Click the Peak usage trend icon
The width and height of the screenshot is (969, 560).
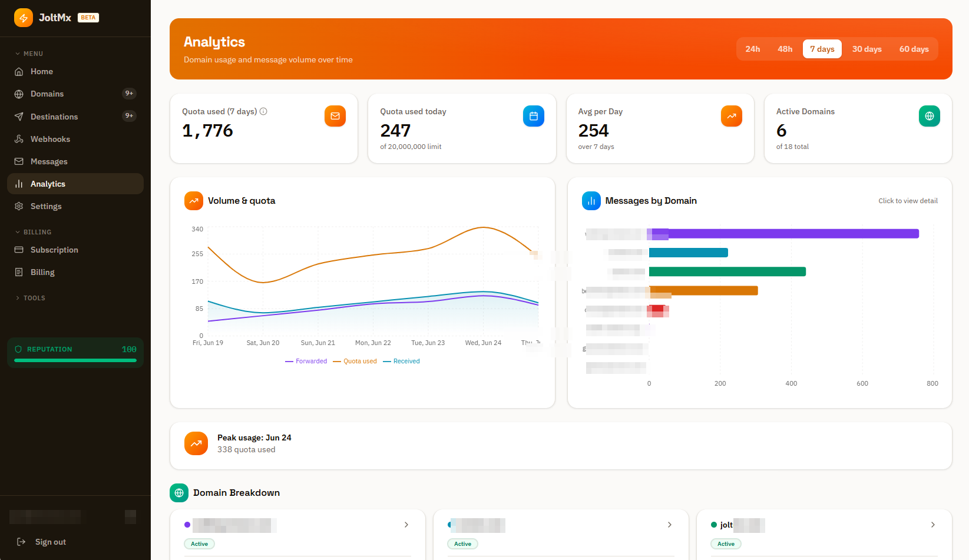[196, 443]
